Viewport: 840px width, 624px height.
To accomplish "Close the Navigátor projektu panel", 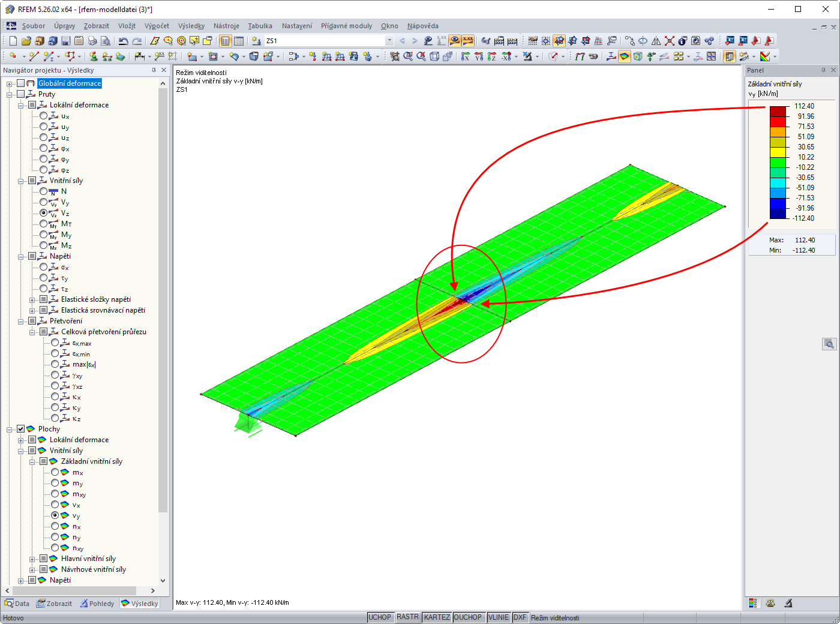I will [x=164, y=70].
